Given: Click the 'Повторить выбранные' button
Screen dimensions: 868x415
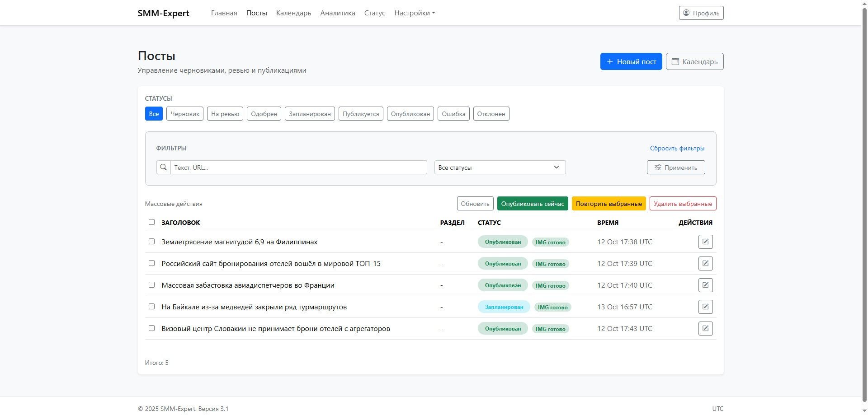Looking at the screenshot, I should [609, 204].
